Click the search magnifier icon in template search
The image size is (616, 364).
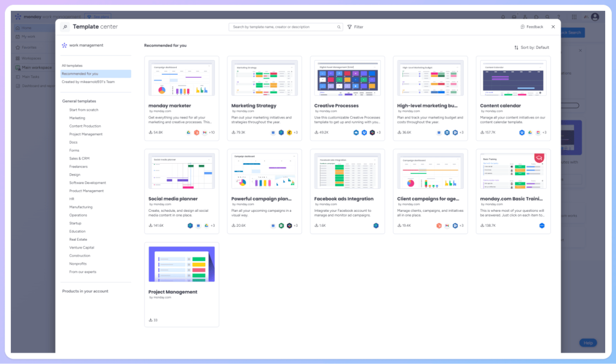(x=339, y=27)
